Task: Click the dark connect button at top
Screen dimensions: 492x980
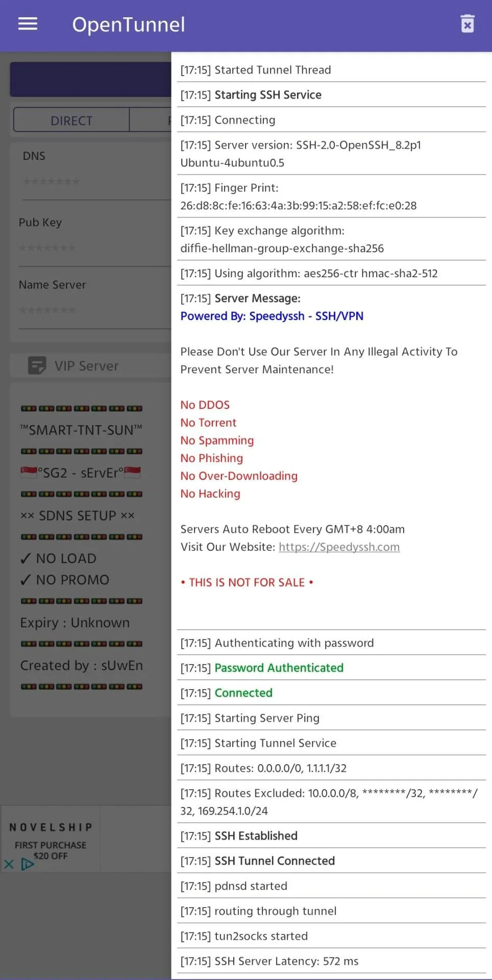Action: pyautogui.click(x=91, y=80)
